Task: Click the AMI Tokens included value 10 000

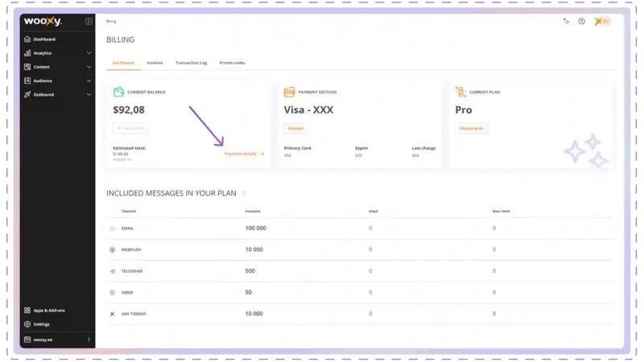Action: (254, 314)
